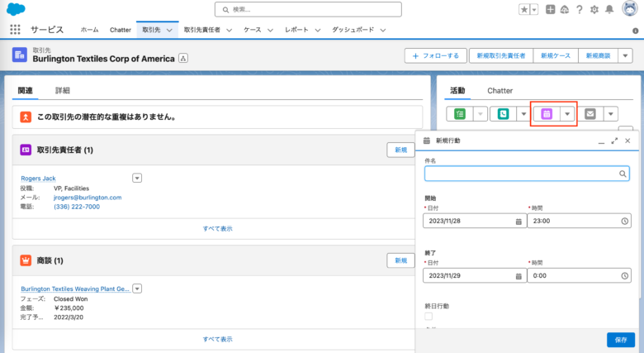Image resolution: width=644 pixels, height=353 pixels.
Task: Click the account hierarchy icon beside Burlington name
Action: pos(183,59)
